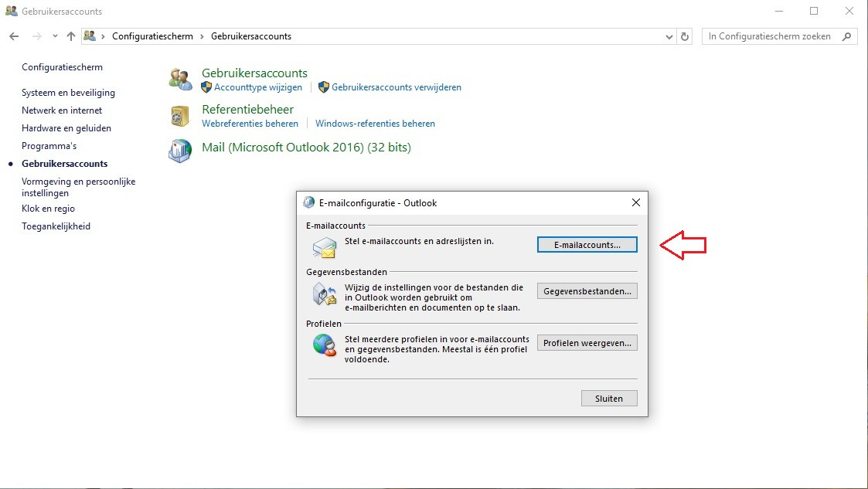Click the Profielen weergeven... button
The width and height of the screenshot is (868, 489).
(x=587, y=343)
